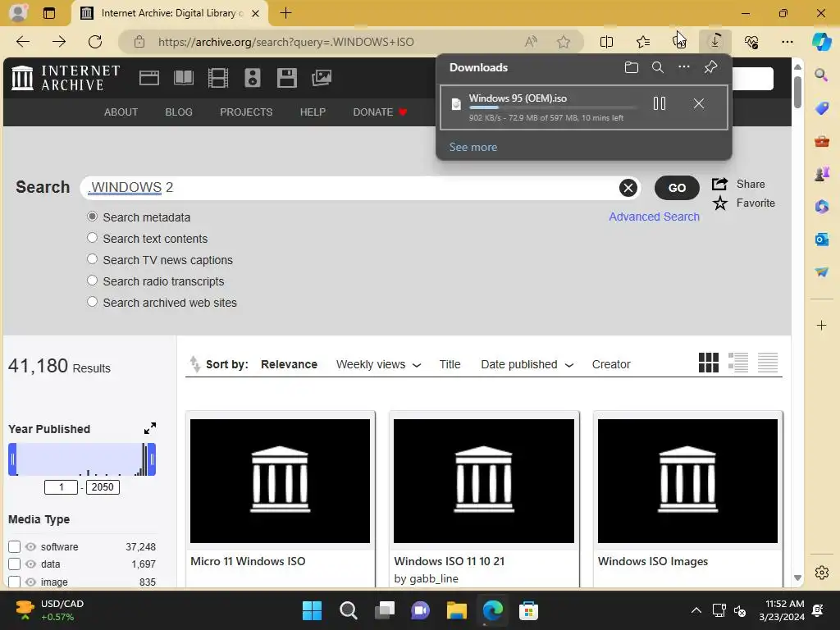Select Search TV news captions option

tap(92, 259)
